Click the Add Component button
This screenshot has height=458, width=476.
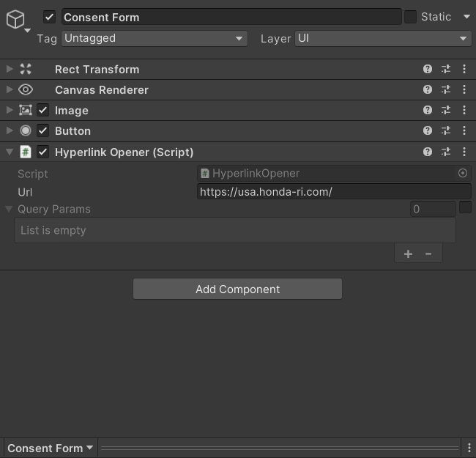click(x=237, y=289)
